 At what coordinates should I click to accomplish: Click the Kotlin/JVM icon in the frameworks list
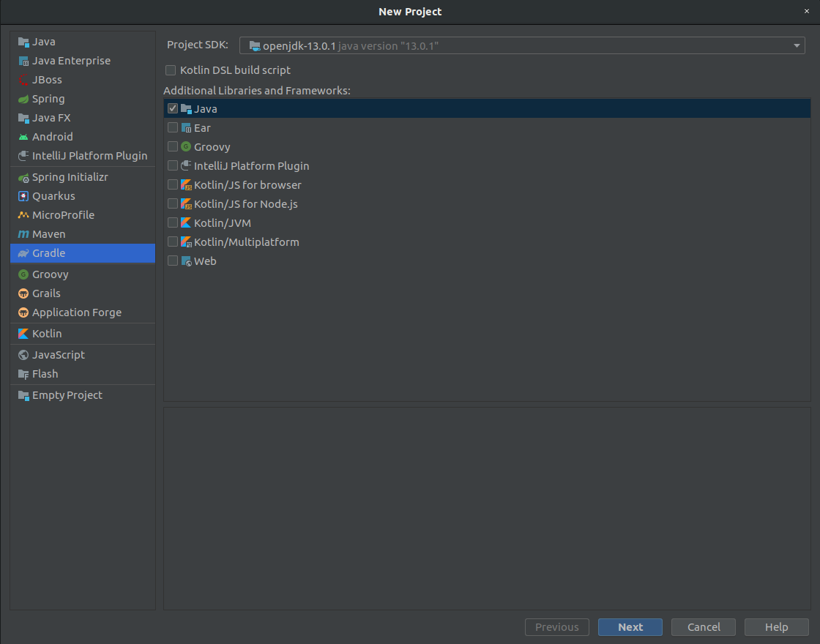pyautogui.click(x=186, y=222)
